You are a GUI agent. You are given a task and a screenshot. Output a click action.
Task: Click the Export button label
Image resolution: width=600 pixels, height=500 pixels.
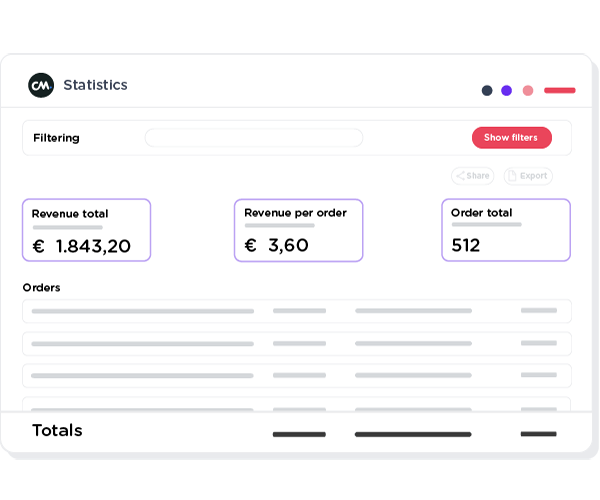point(534,176)
